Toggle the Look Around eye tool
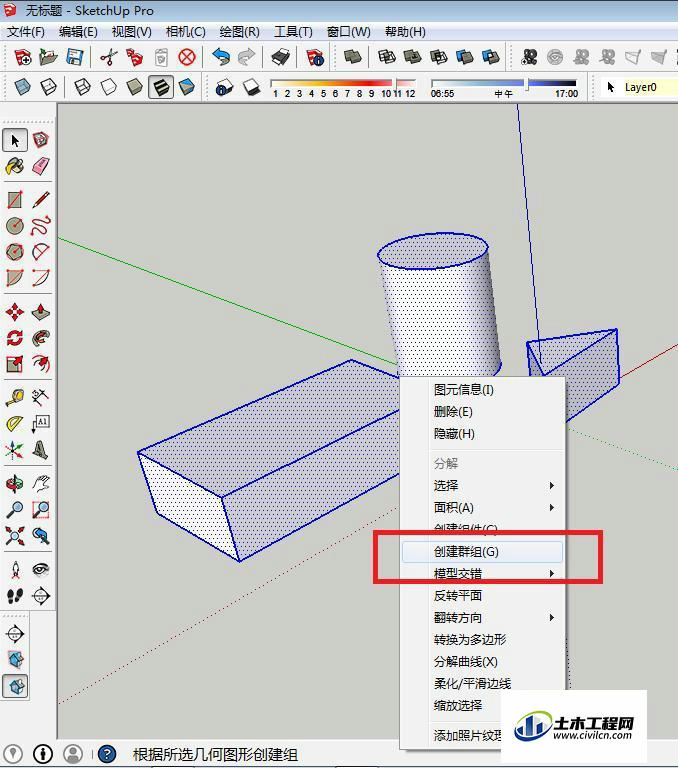Viewport: 678px width, 768px height. point(41,570)
